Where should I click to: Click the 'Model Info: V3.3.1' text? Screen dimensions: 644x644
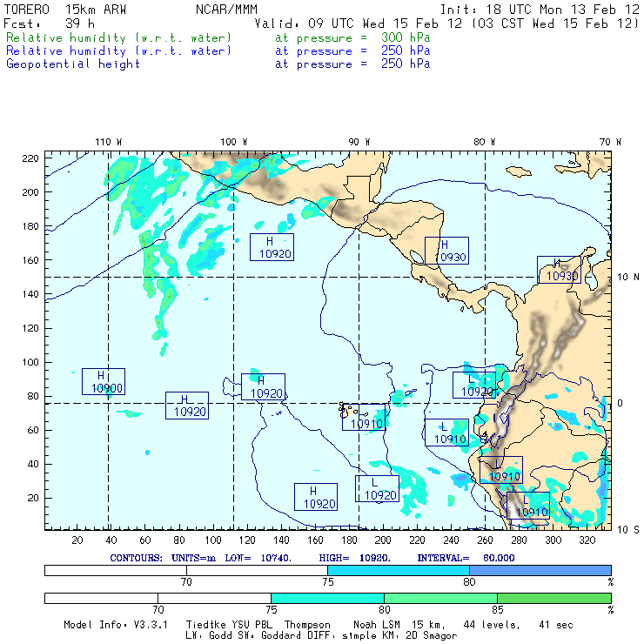point(116,625)
